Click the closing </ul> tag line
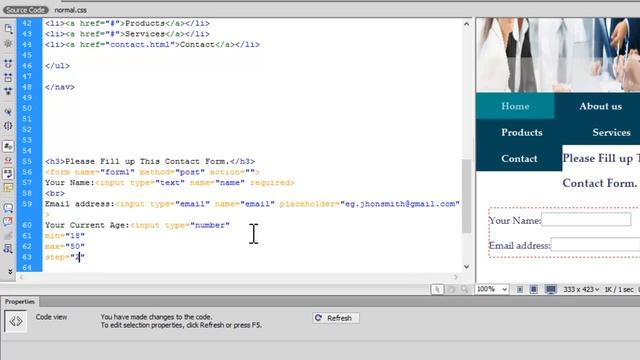Image resolution: width=640 pixels, height=360 pixels. pyautogui.click(x=58, y=66)
